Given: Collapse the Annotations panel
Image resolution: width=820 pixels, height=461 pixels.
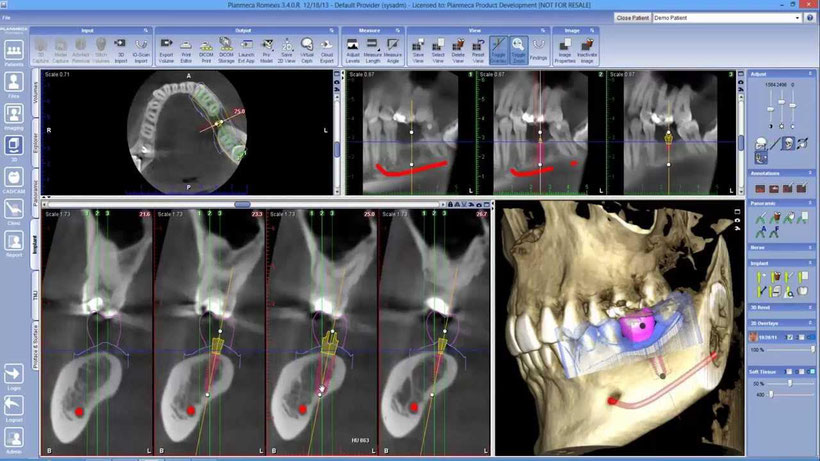Looking at the screenshot, I should 808,173.
